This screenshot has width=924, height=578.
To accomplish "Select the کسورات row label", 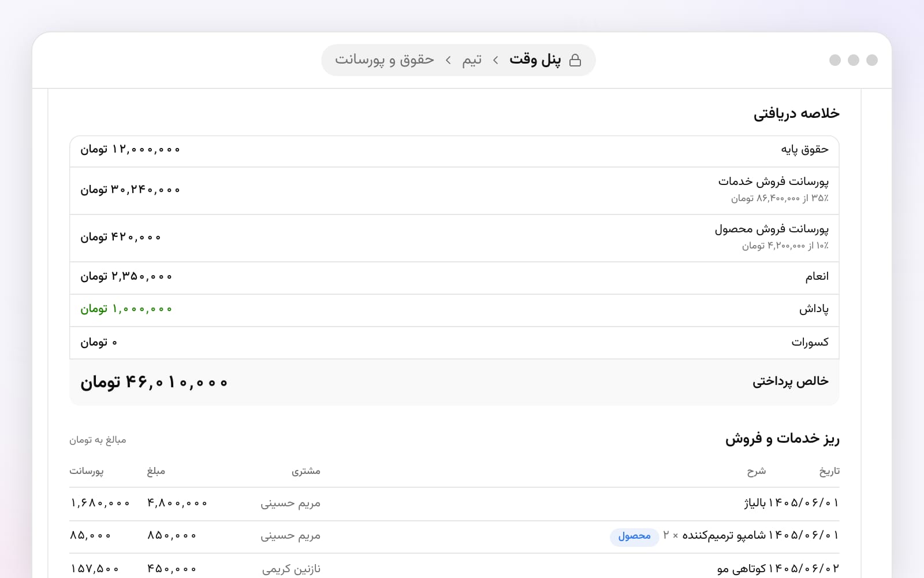I will tap(810, 342).
